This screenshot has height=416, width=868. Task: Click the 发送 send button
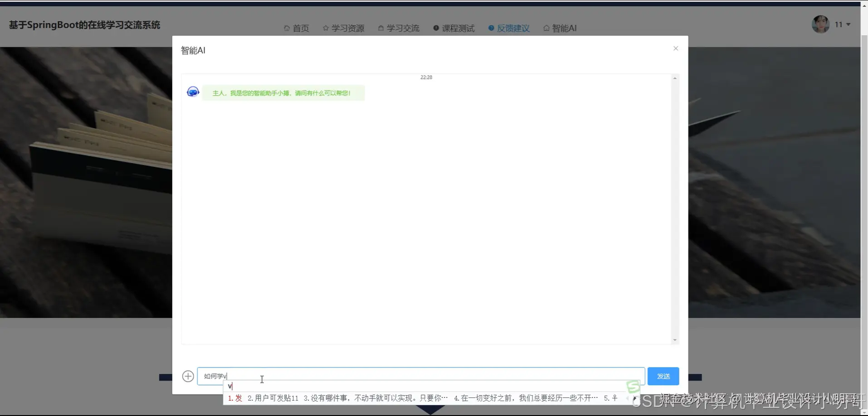663,376
